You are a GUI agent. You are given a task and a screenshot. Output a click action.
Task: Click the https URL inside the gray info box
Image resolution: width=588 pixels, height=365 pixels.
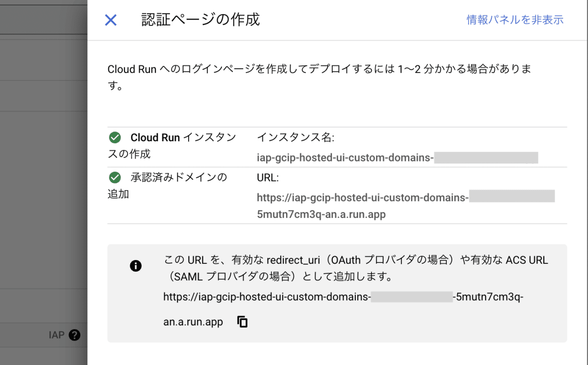267,297
